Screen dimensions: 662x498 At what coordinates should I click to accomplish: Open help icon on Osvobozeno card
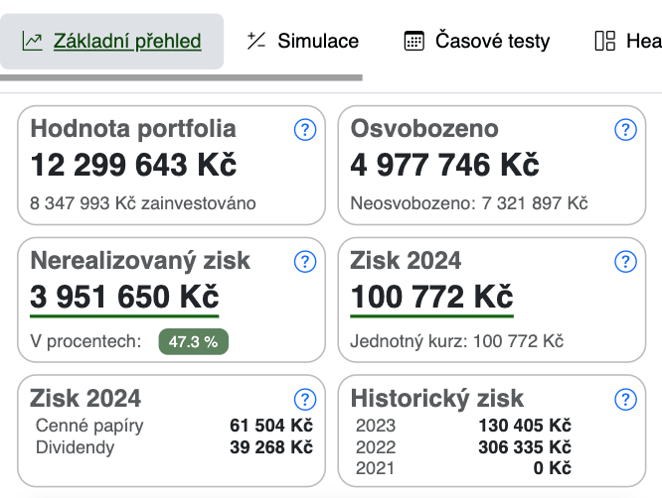pyautogui.click(x=625, y=130)
